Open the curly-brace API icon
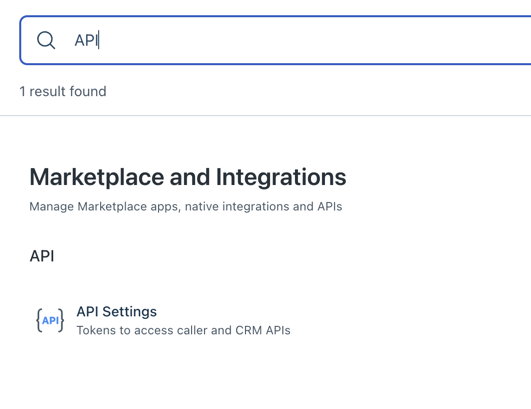Screen dimensions: 531x409 pyautogui.click(x=50, y=320)
